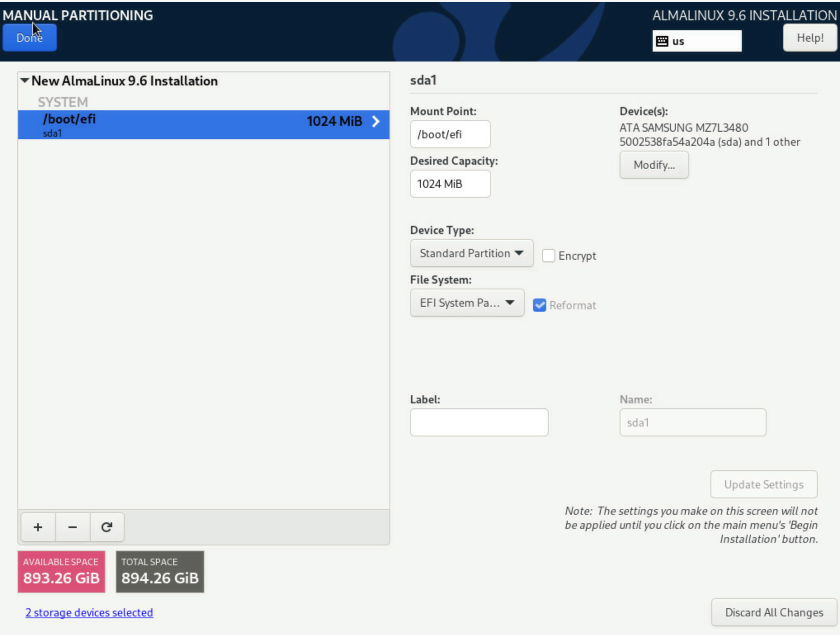Click the chevron arrow on /boot/efi row
This screenshot has height=635, width=840.
pos(376,121)
